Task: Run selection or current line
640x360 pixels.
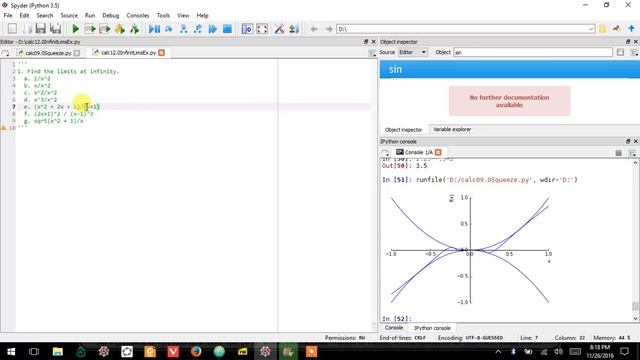Action: 120,29
